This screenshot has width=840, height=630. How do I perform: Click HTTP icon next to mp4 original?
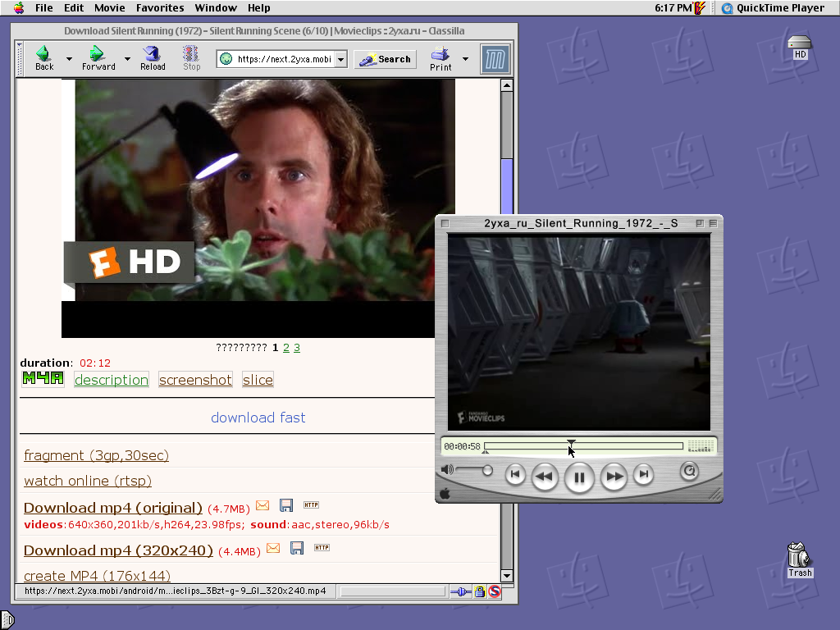311,504
